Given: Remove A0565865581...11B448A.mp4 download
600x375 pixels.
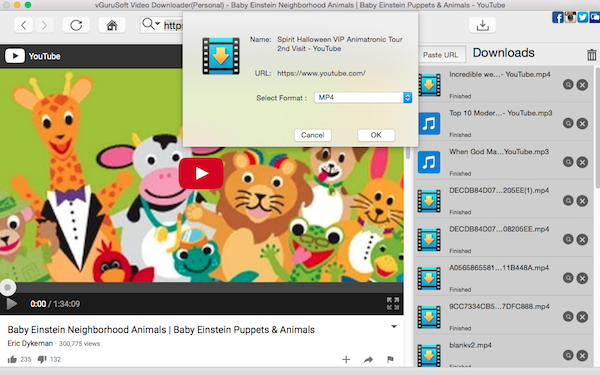Looking at the screenshot, I should (582, 278).
